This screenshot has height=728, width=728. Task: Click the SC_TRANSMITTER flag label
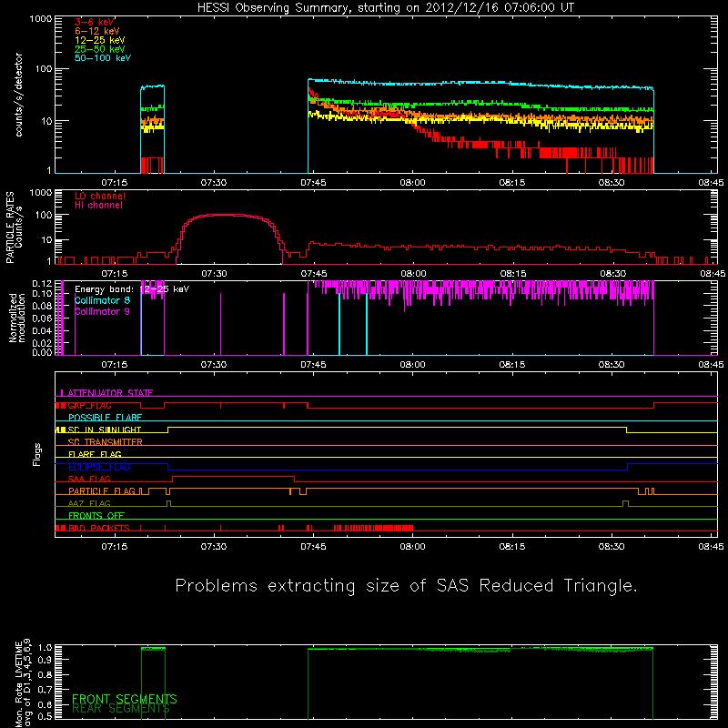[x=105, y=442]
